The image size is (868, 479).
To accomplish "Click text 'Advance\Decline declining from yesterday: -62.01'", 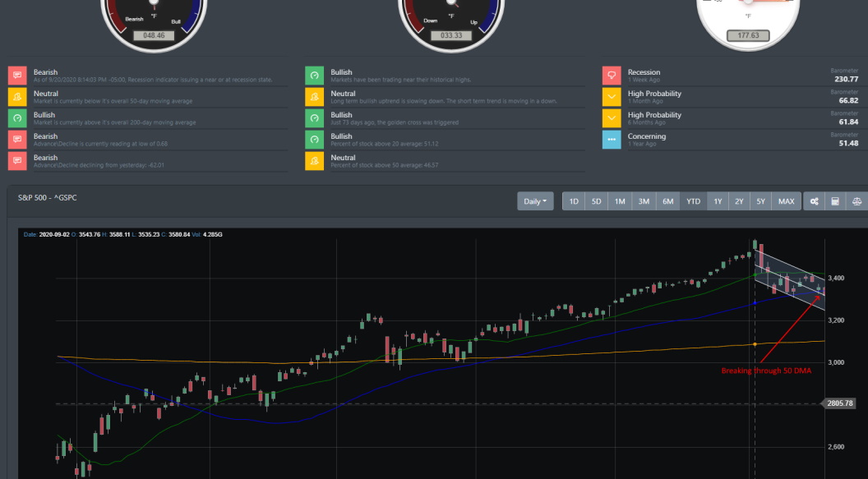I will [99, 165].
